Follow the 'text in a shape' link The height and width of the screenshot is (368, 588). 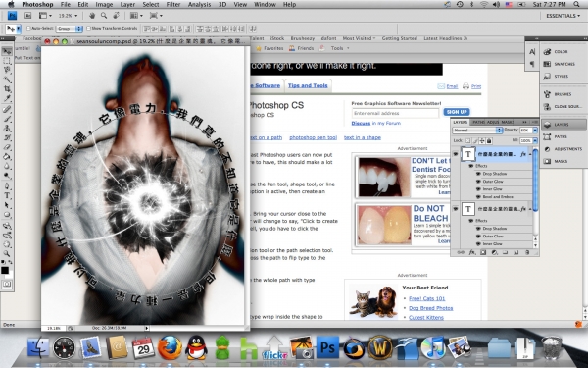[x=363, y=137]
